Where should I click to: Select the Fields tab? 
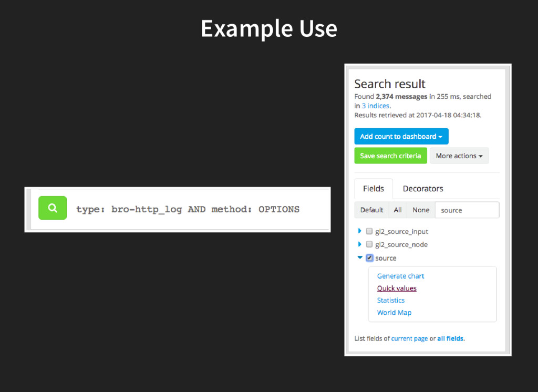(374, 189)
